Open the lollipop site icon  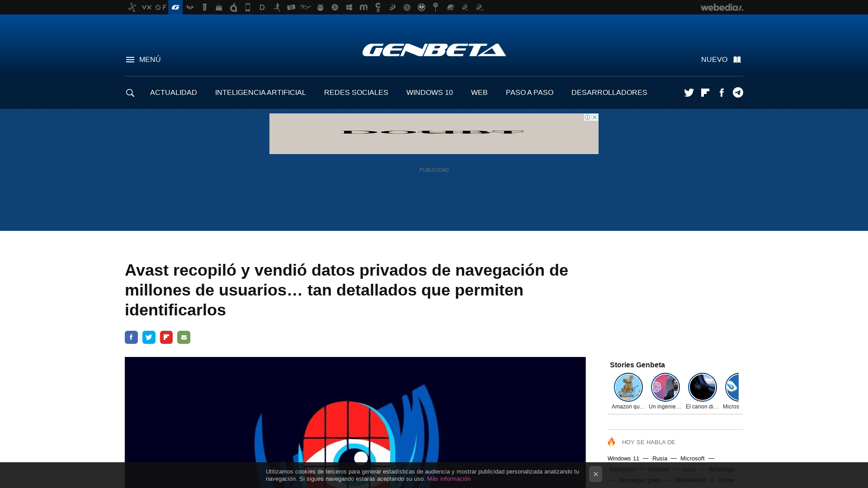point(436,7)
